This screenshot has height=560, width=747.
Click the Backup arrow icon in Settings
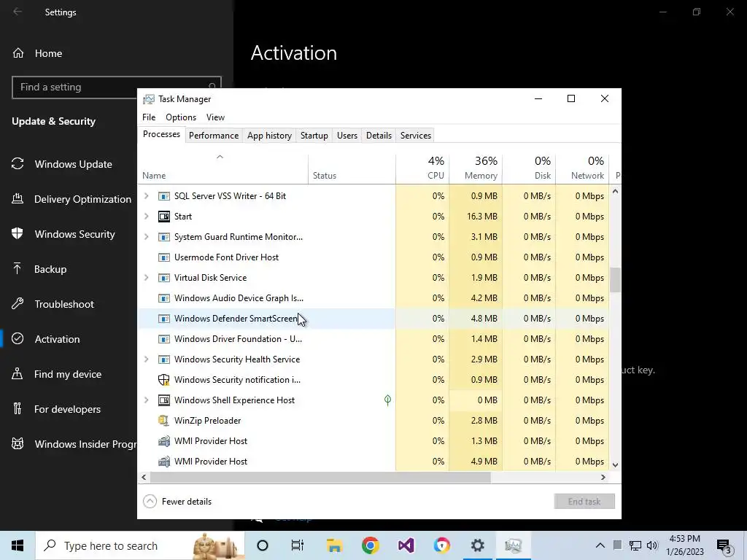click(18, 269)
